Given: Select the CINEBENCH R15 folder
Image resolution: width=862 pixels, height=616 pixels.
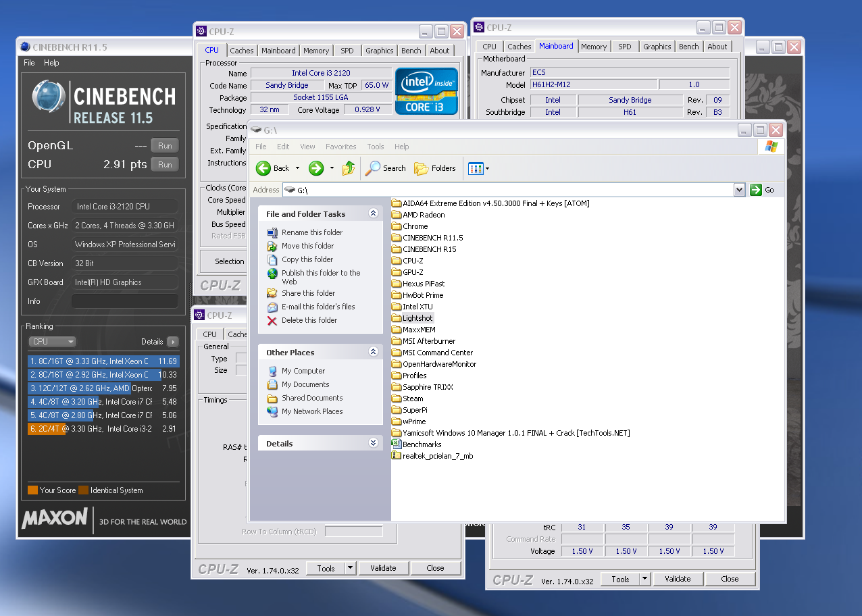Looking at the screenshot, I should point(424,249).
